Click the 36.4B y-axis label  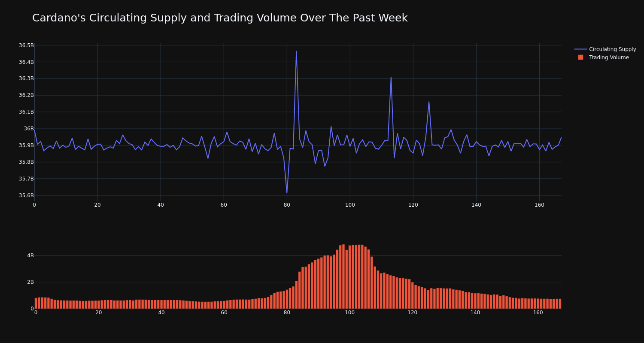click(x=26, y=62)
